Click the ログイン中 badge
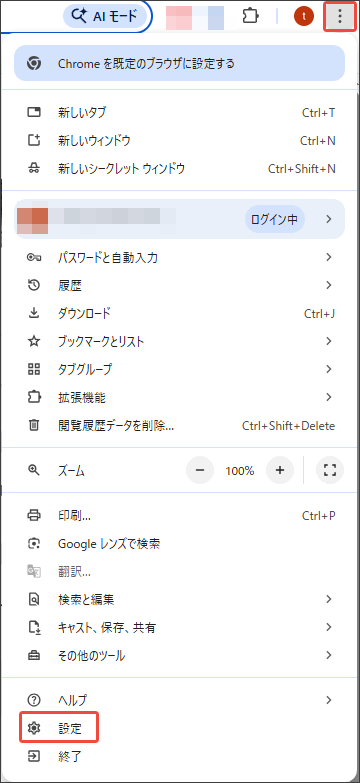 coord(275,219)
